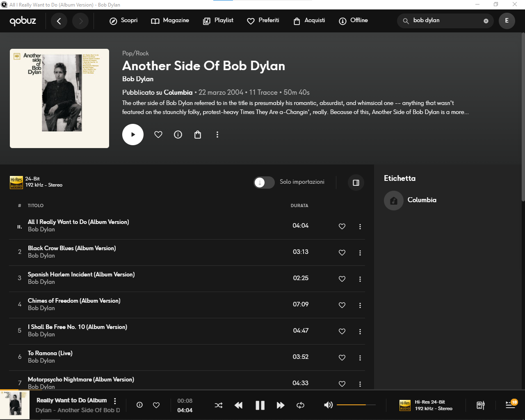Open the audio output device settings icon
The width and height of the screenshot is (525, 420).
481,405
